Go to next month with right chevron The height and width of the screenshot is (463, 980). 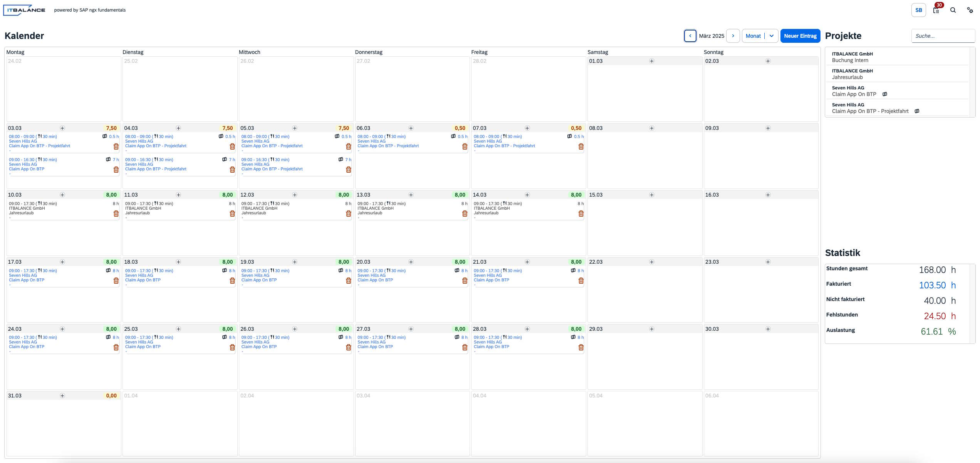(733, 36)
